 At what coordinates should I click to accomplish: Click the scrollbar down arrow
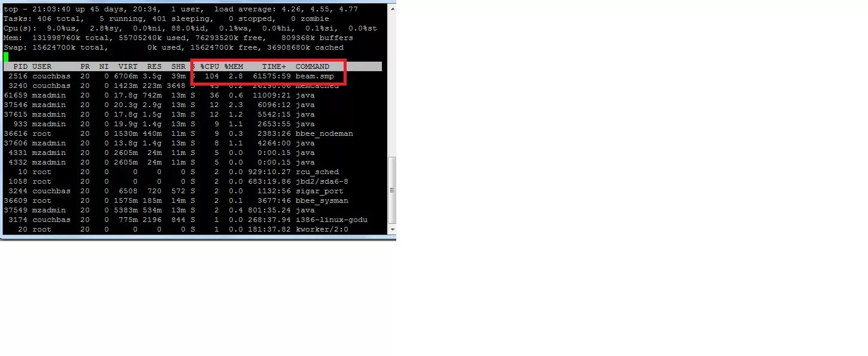click(393, 229)
